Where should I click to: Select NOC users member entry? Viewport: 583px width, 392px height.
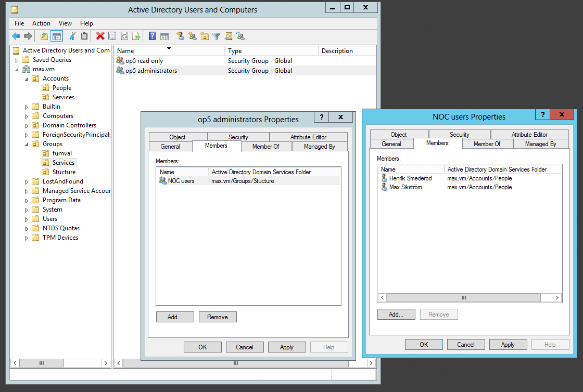[x=248, y=181]
